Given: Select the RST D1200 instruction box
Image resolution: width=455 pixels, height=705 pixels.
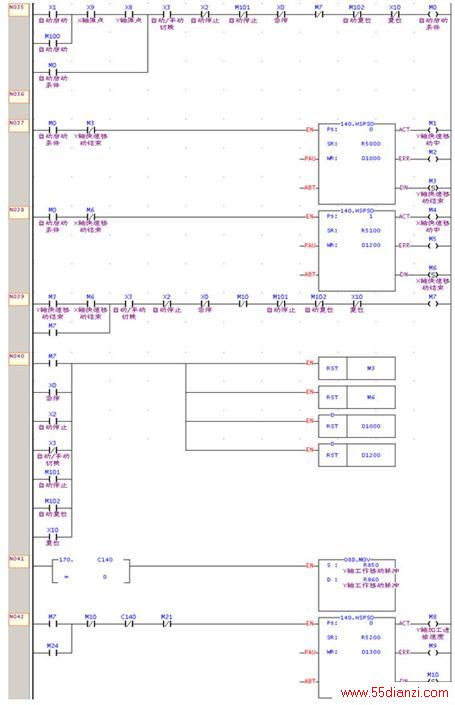Looking at the screenshot, I should click(x=357, y=455).
